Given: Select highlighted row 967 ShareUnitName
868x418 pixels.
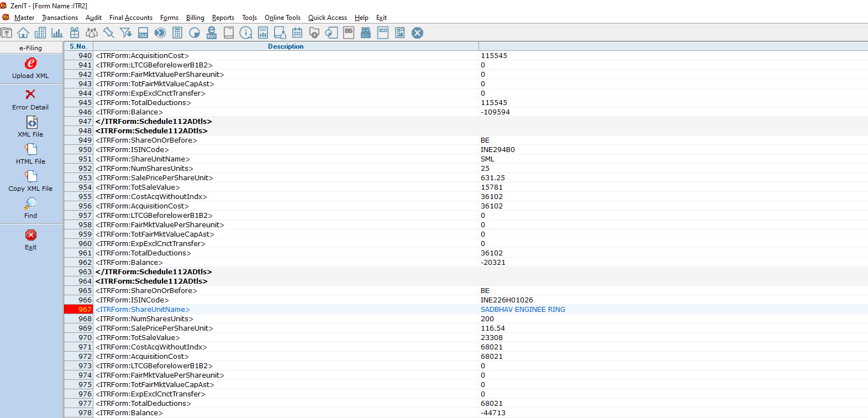Looking at the screenshot, I should coord(143,310).
